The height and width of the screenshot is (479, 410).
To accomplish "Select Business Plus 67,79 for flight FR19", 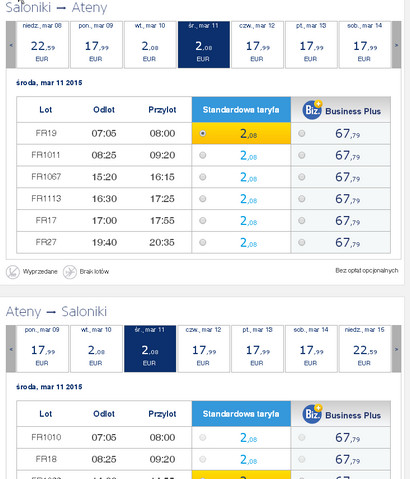I will click(x=302, y=133).
